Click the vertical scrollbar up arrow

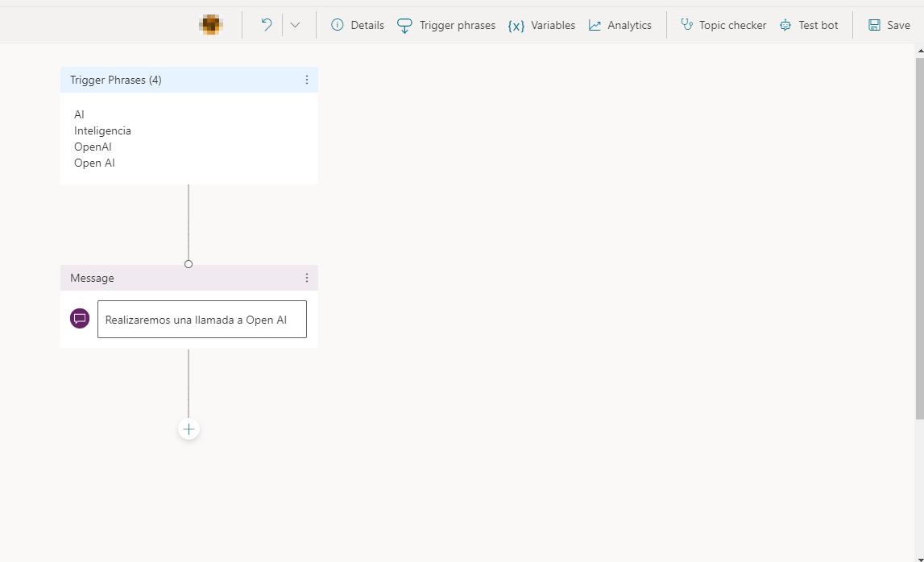coord(919,51)
